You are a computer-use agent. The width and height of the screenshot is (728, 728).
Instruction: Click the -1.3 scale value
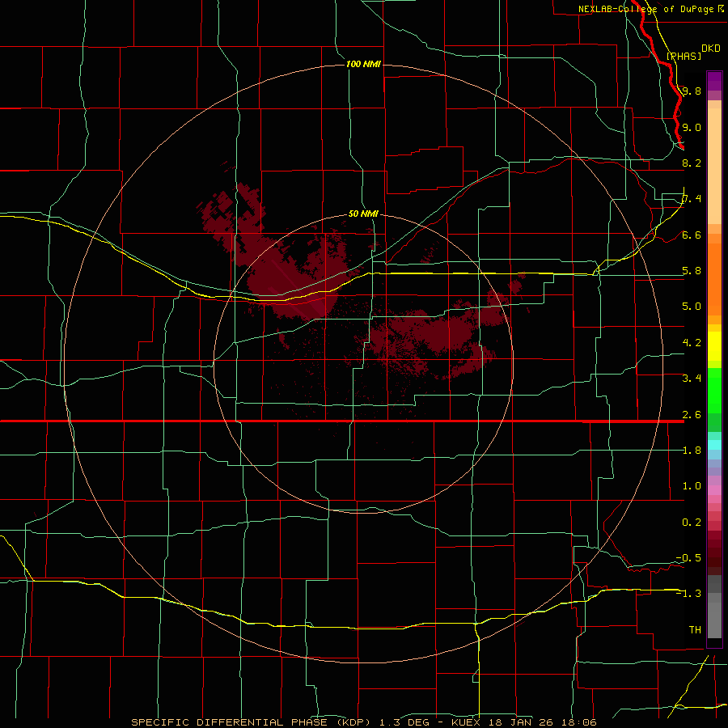688,594
